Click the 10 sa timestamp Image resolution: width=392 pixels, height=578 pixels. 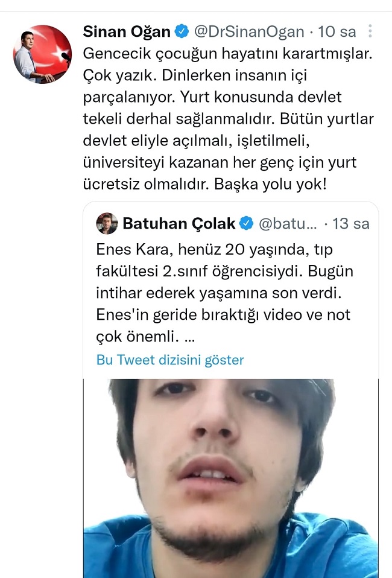pos(337,32)
